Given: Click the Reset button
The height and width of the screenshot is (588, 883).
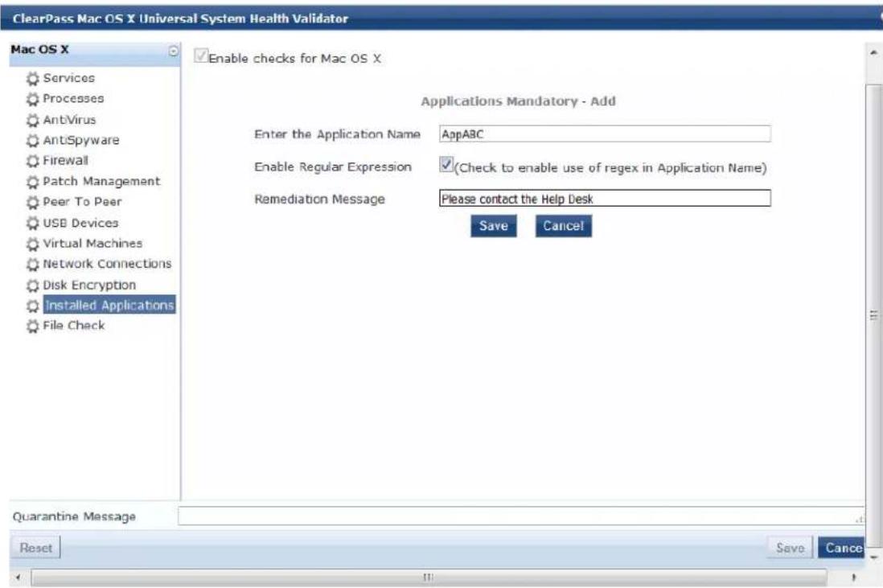Looking at the screenshot, I should 35,548.
